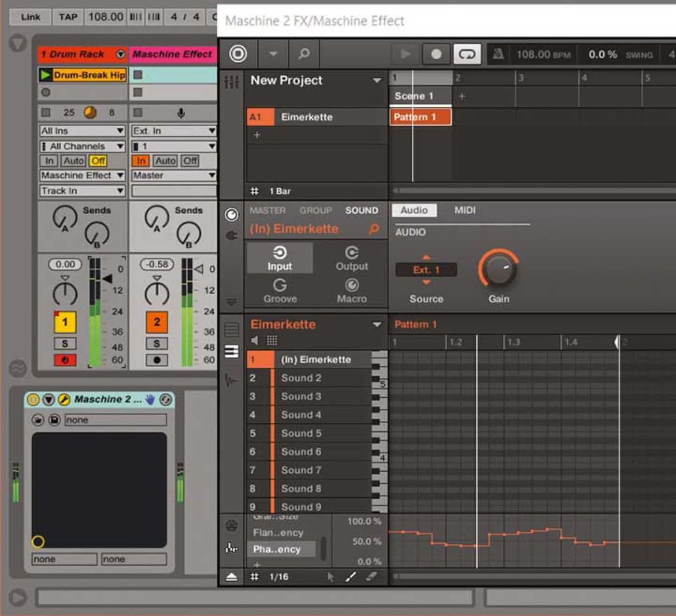676x616 pixels.
Task: Arm the Maschine record button
Action: [x=436, y=54]
